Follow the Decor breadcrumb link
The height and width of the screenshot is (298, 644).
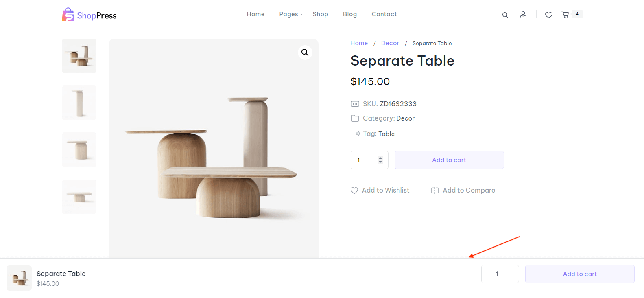(x=390, y=43)
